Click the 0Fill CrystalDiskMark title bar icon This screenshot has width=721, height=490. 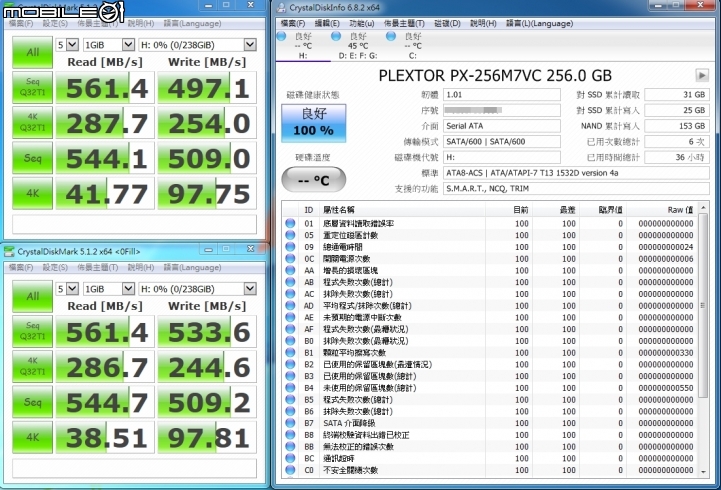pyautogui.click(x=9, y=251)
